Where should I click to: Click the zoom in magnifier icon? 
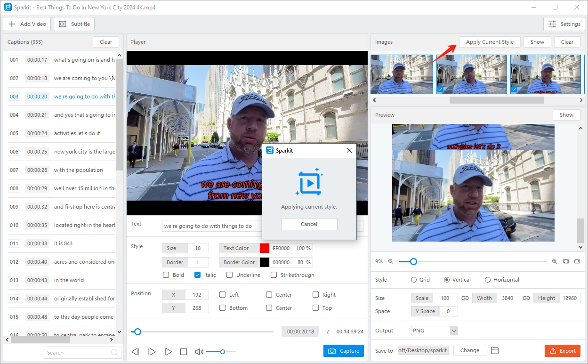click(554, 261)
